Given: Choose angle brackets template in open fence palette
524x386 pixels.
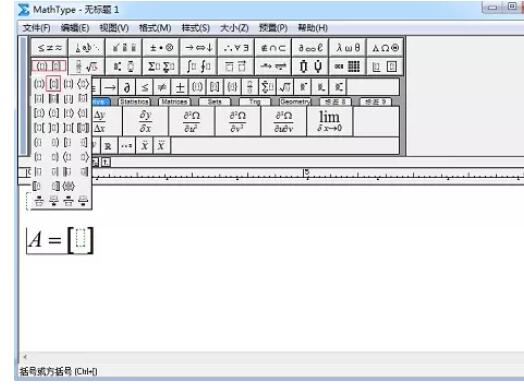Looking at the screenshot, I should (x=83, y=84).
